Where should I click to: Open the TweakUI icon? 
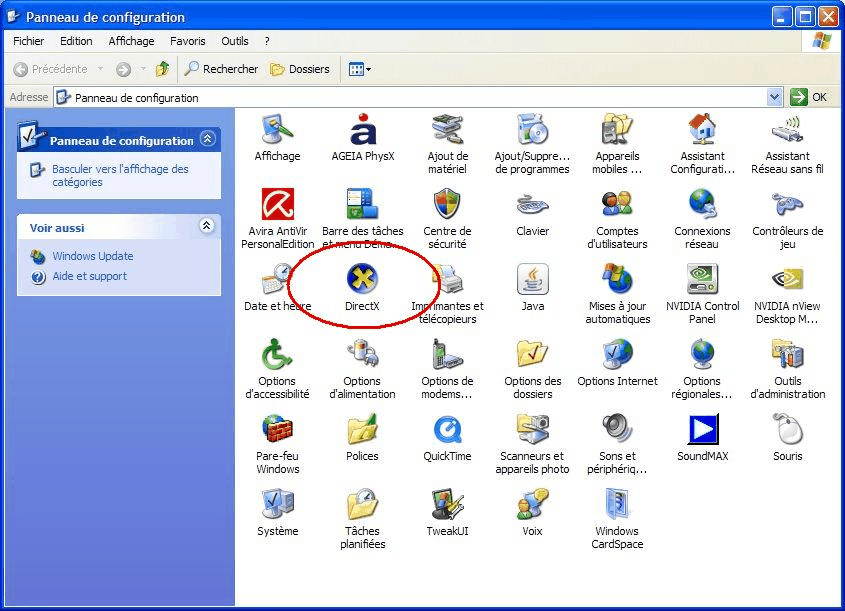pos(447,504)
